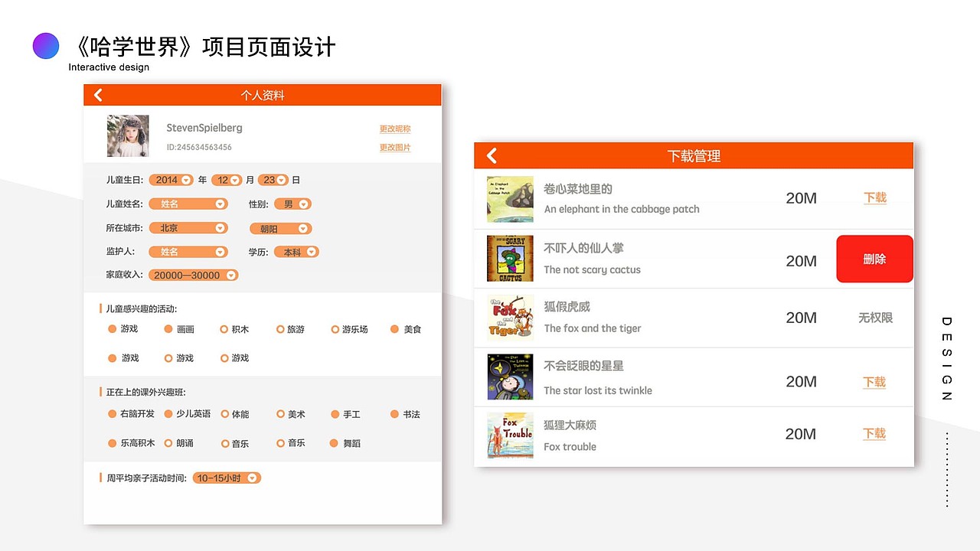Open the birth year 2014 dropdown

click(x=171, y=179)
